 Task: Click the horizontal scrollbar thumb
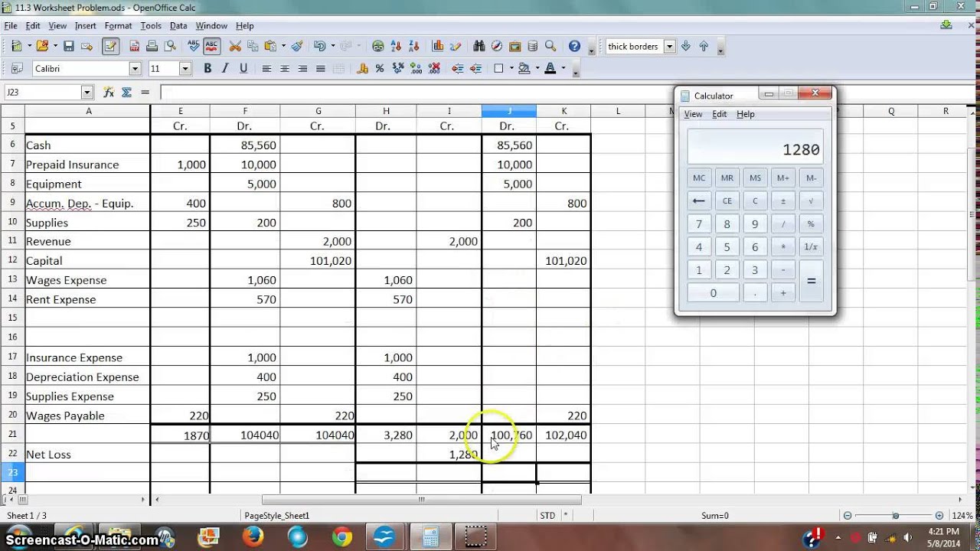[422, 500]
